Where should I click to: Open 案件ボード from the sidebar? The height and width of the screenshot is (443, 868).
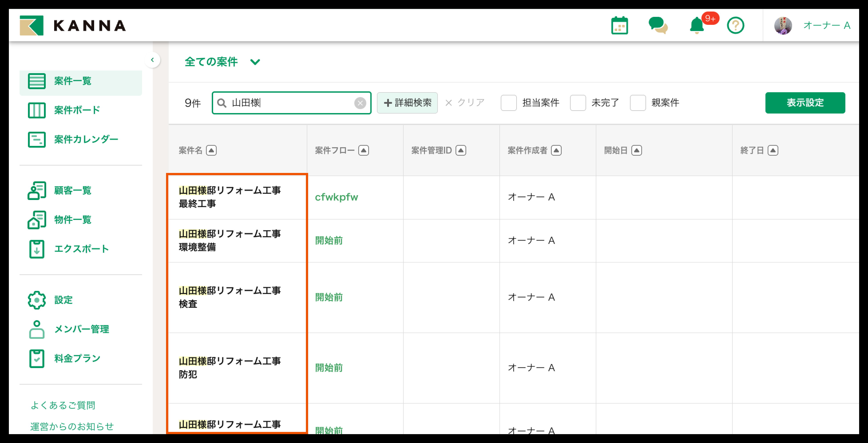[x=77, y=110]
